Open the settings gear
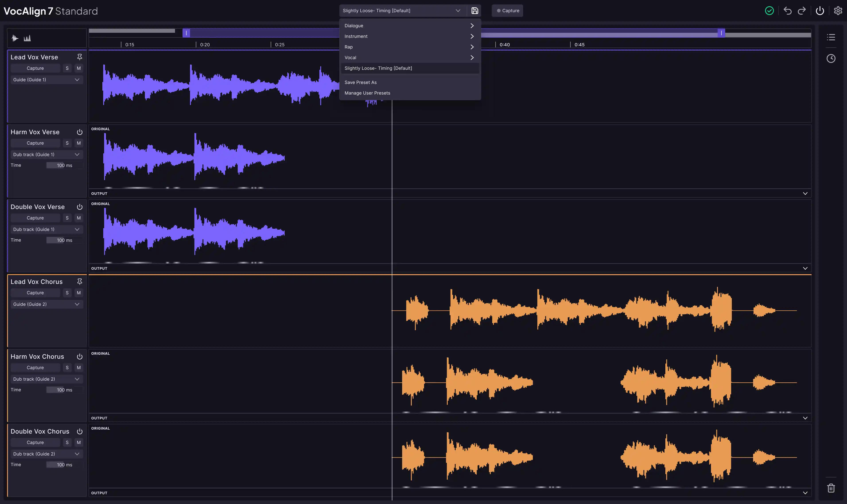 point(838,11)
